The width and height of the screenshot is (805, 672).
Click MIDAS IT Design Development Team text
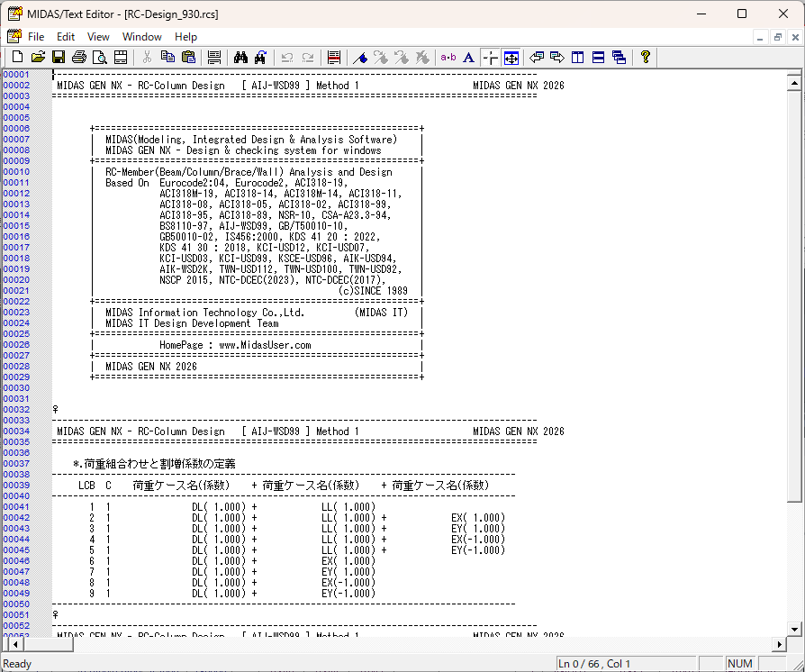[x=192, y=323]
